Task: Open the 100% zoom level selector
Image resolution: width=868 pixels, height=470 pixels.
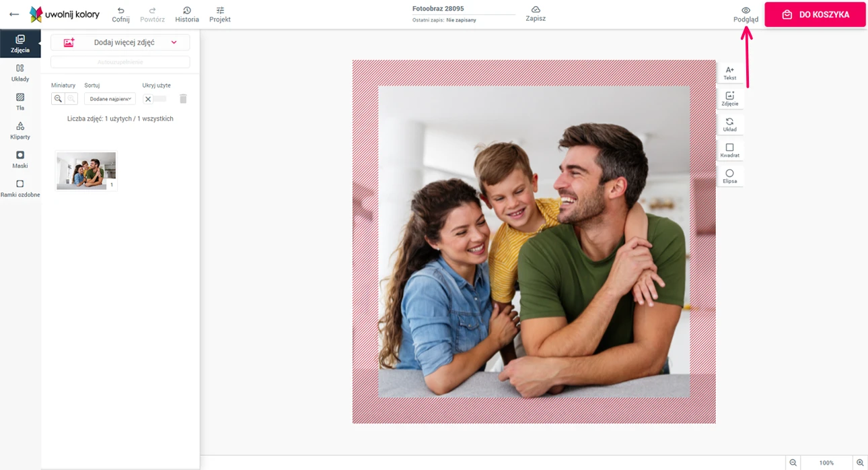Action: (826, 463)
